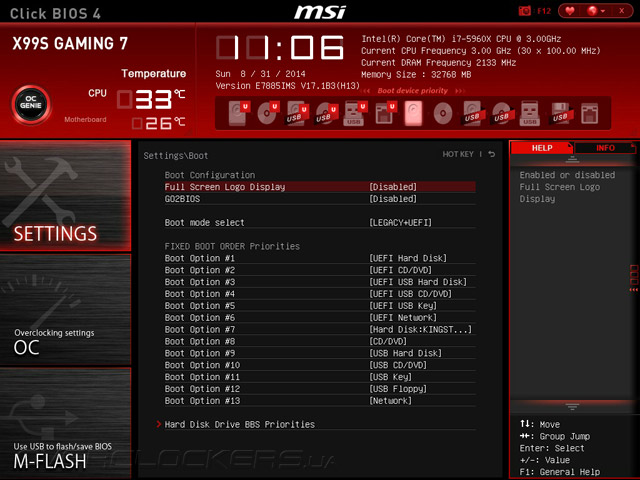Click the 'Memory Size : 32768 MB' text

[416, 74]
